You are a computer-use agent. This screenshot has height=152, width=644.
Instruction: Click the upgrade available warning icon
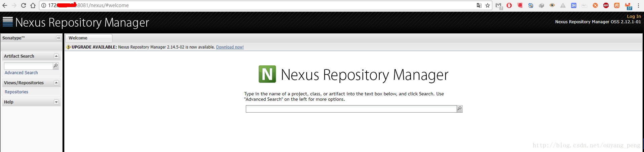coord(69,47)
